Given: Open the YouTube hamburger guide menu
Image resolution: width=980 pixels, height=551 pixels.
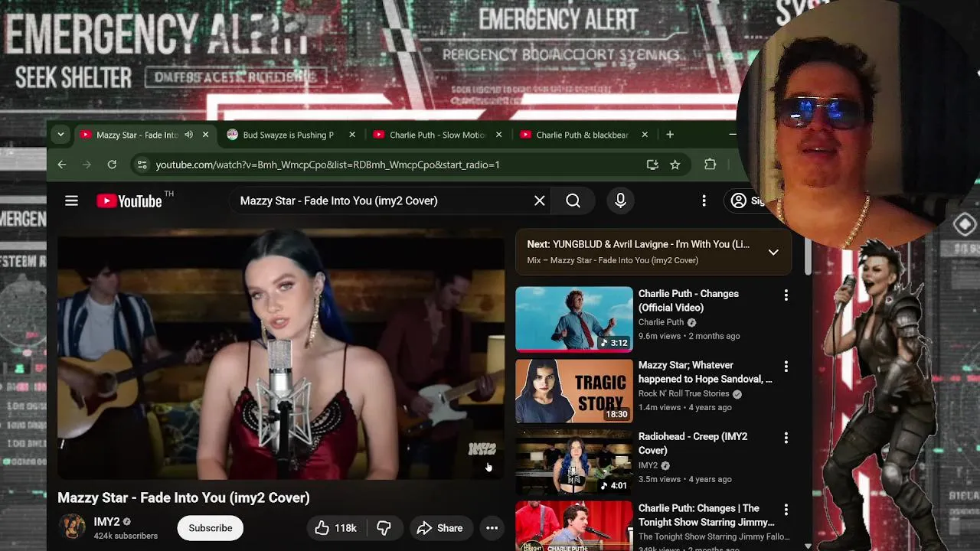Looking at the screenshot, I should tap(71, 201).
